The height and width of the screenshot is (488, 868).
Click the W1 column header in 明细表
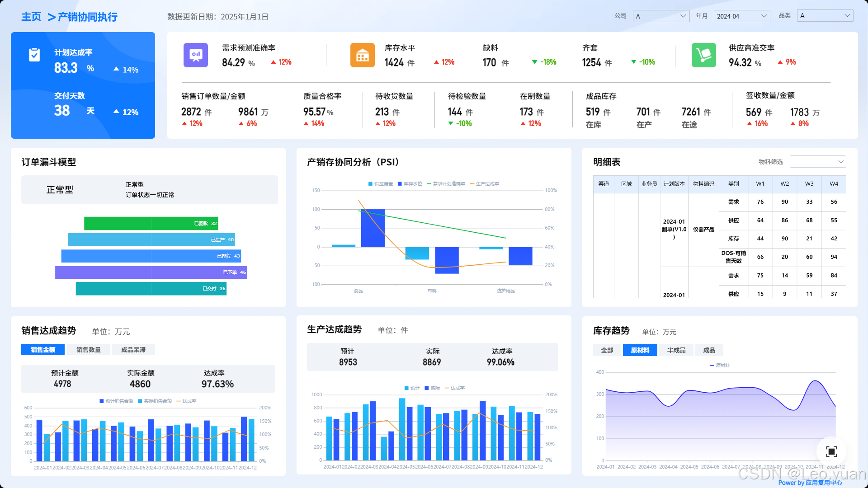tap(760, 184)
